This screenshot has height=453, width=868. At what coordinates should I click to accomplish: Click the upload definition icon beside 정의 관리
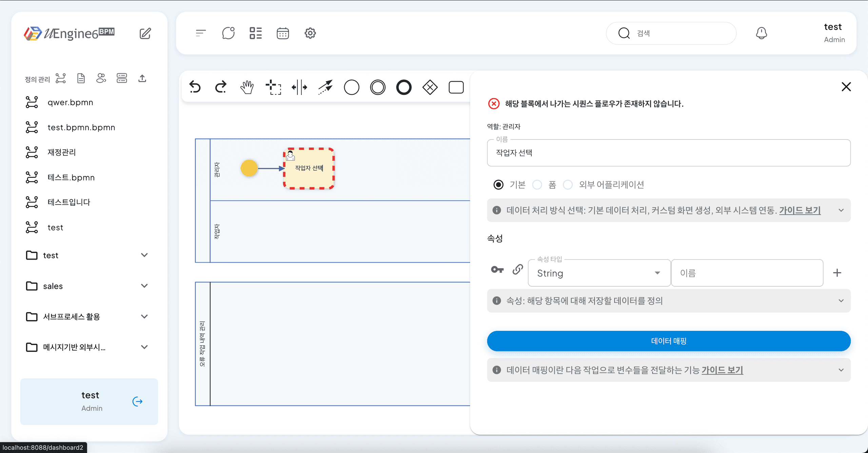click(x=142, y=78)
